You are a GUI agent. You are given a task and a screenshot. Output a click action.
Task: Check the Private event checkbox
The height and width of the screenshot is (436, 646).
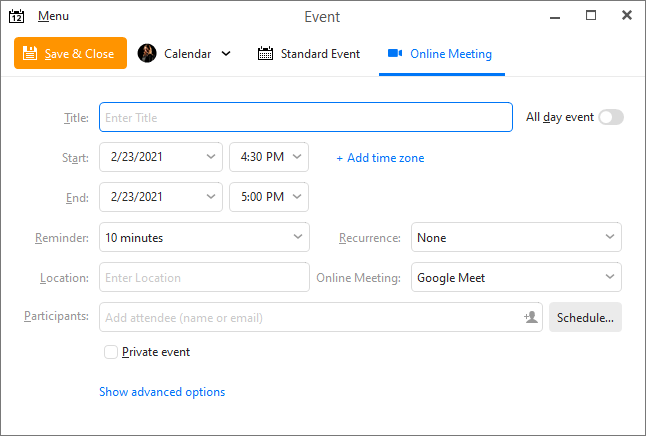pyautogui.click(x=111, y=352)
